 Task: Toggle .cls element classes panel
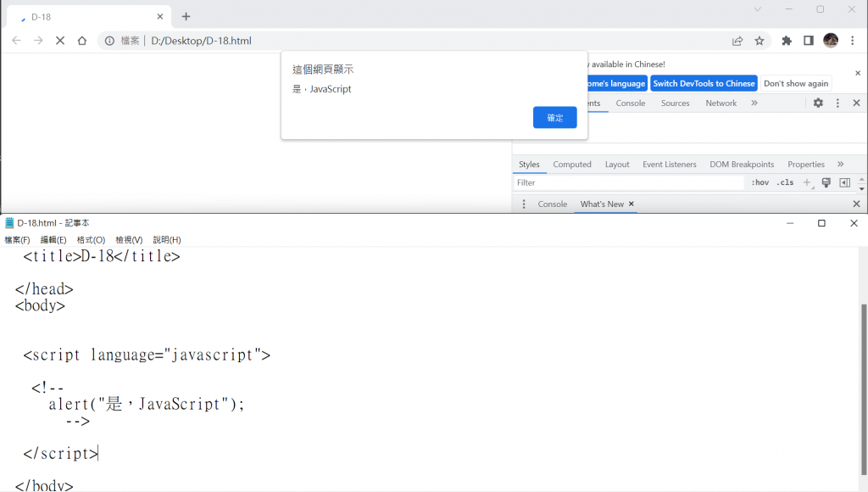coord(785,182)
